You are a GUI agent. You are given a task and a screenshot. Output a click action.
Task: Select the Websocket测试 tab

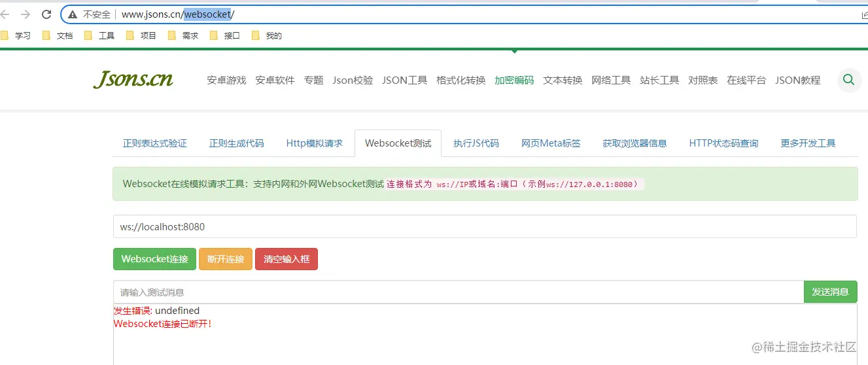click(398, 143)
